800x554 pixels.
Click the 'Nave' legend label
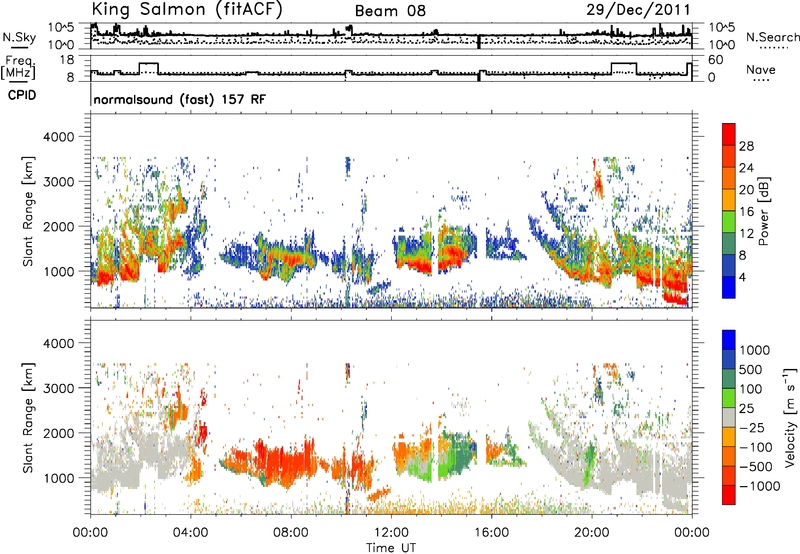(x=761, y=69)
